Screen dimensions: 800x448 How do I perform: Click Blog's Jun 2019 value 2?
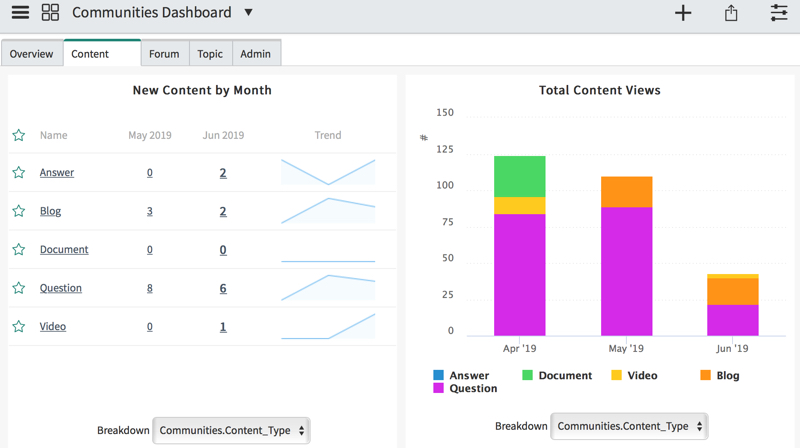[223, 211]
